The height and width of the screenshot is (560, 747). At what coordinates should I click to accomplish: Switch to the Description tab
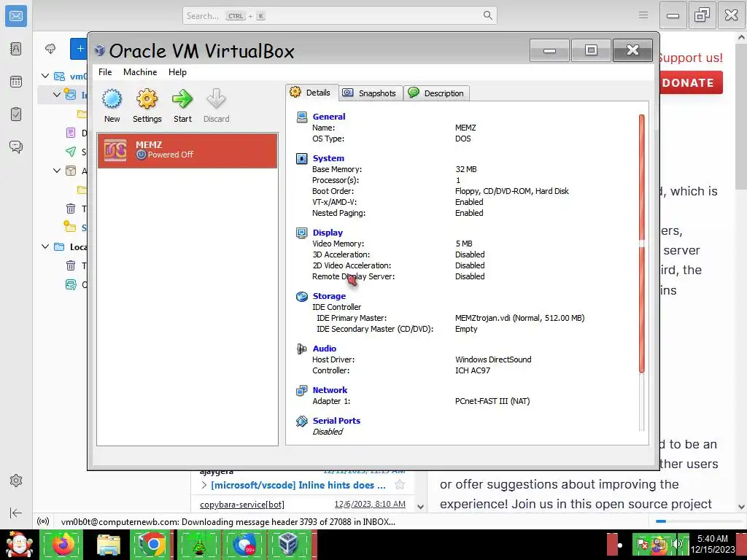point(437,93)
